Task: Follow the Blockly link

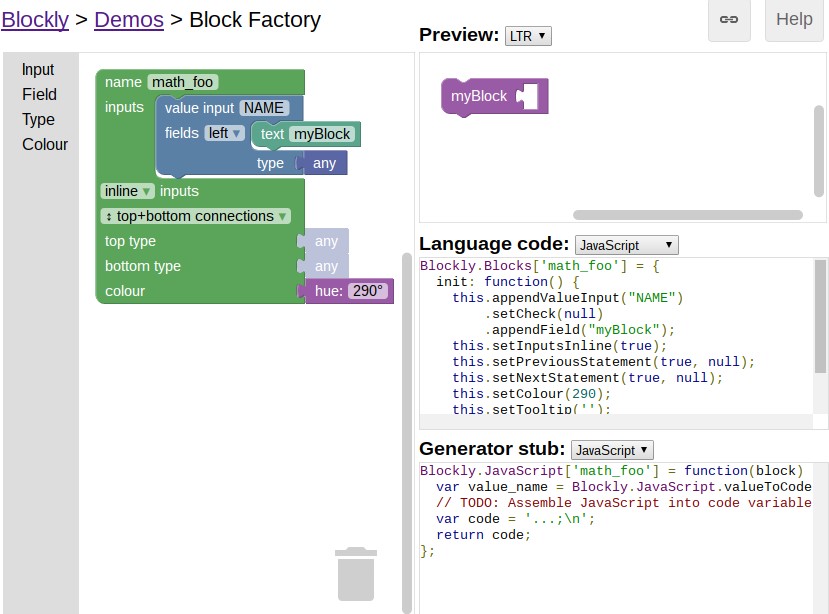Action: click(x=35, y=19)
